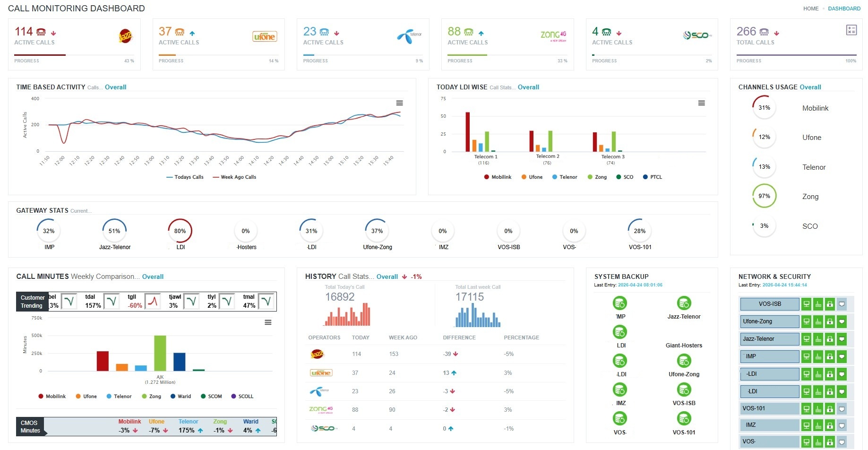Click the 80% LDI gateway gauge
The height and width of the screenshot is (450, 868).
(180, 231)
